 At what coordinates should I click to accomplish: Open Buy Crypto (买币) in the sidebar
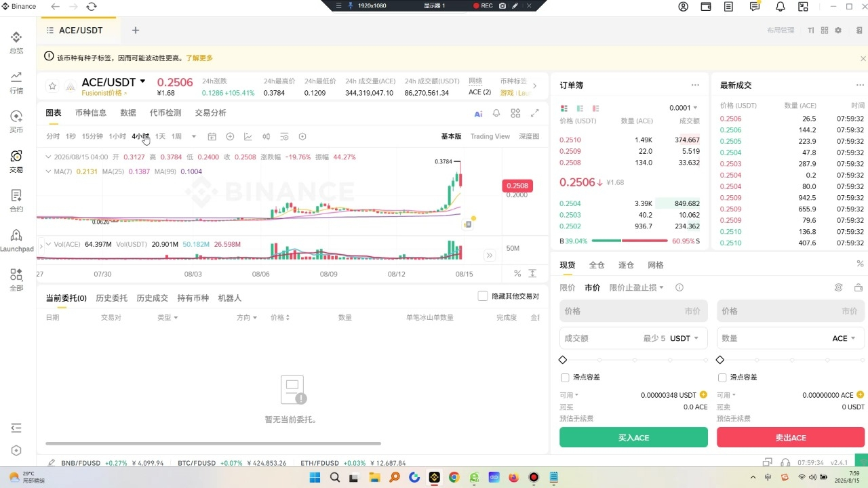(x=16, y=121)
